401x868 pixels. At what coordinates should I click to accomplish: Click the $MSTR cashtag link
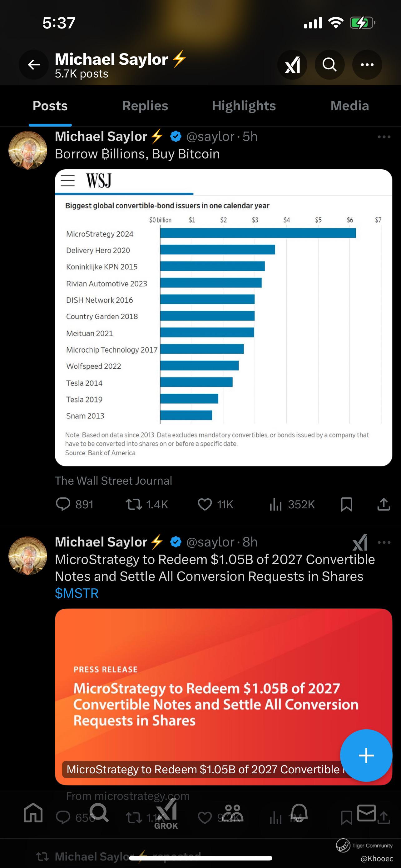pos(77,593)
